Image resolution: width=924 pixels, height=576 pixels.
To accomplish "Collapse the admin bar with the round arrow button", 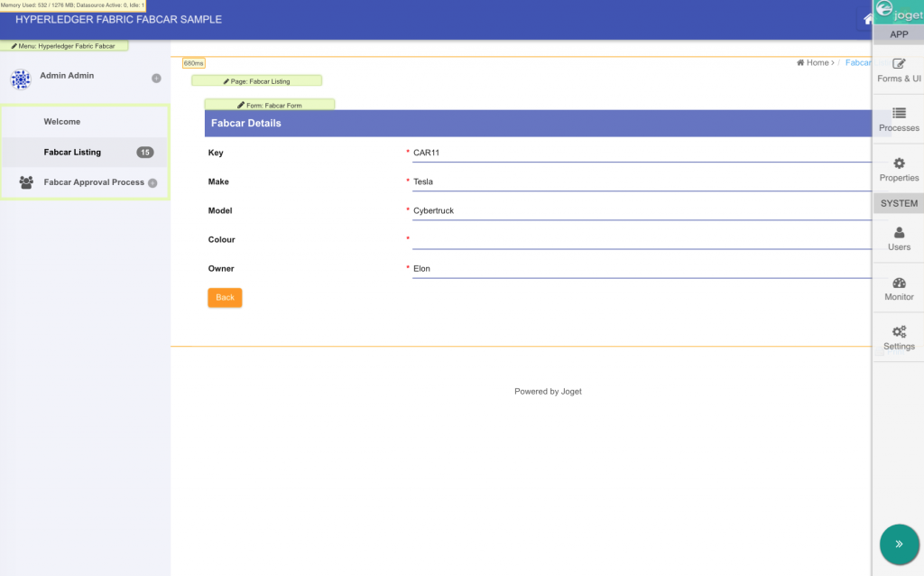I will click(898, 543).
